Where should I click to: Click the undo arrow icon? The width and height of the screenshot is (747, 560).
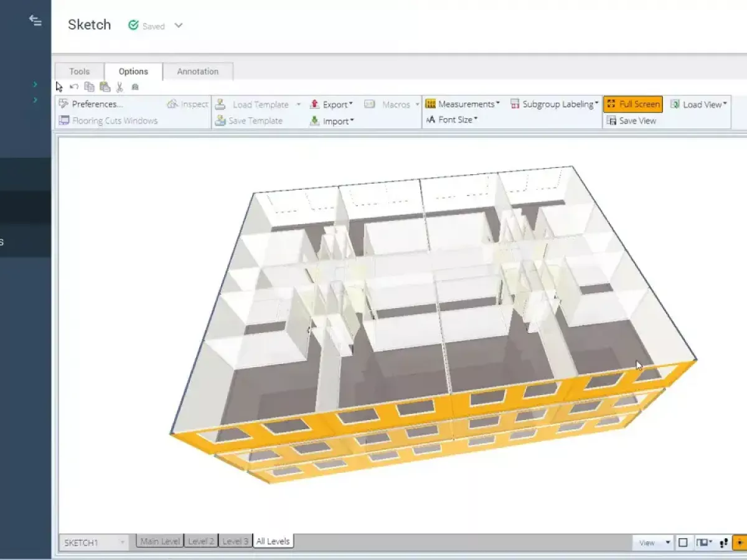pos(74,87)
